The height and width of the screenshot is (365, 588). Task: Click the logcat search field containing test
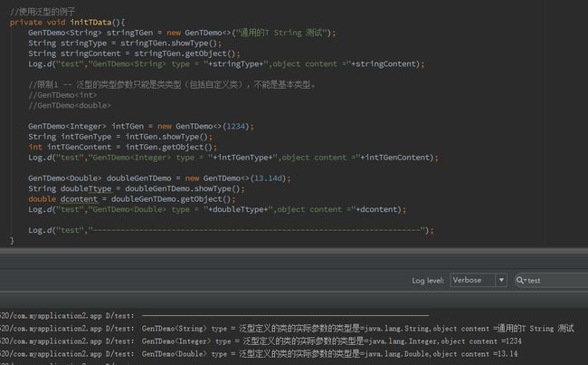(x=551, y=281)
